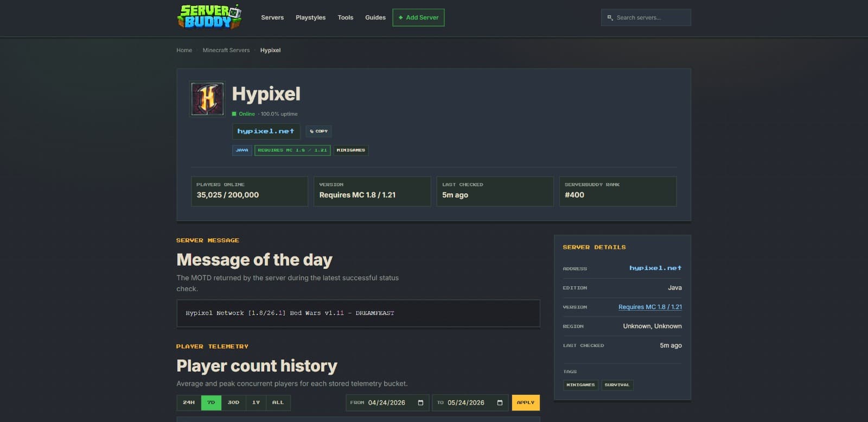Image resolution: width=868 pixels, height=422 pixels.
Task: Click the hypixel.net address box in header
Action: point(266,131)
